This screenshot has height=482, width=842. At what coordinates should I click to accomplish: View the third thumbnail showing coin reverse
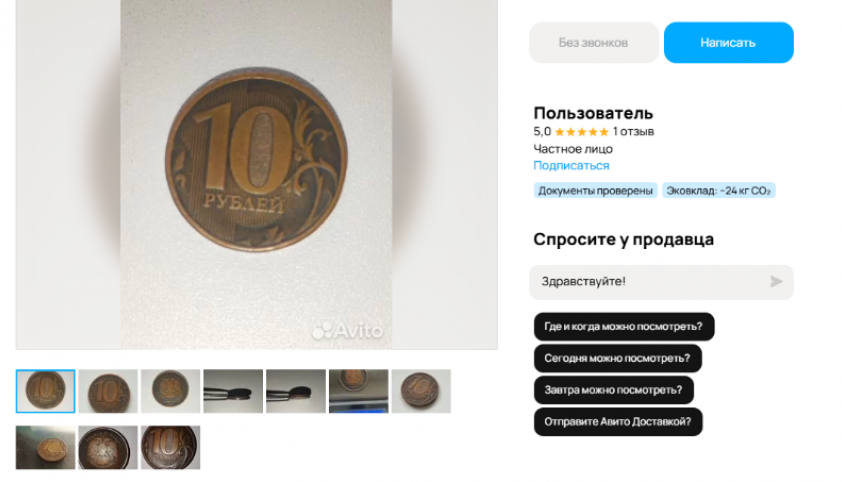point(170,391)
